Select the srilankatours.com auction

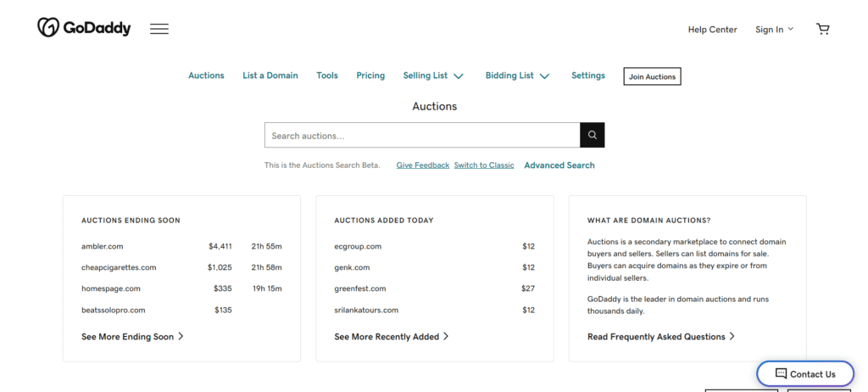[366, 310]
